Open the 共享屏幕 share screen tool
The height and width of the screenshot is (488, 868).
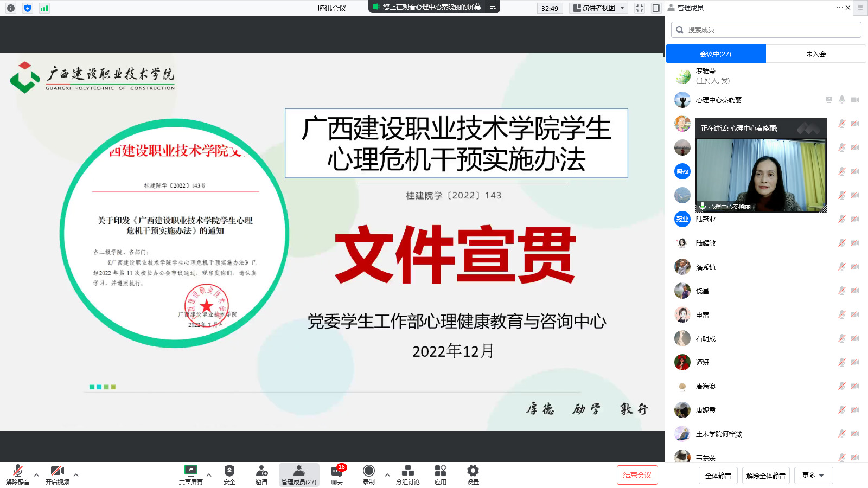[190, 474]
